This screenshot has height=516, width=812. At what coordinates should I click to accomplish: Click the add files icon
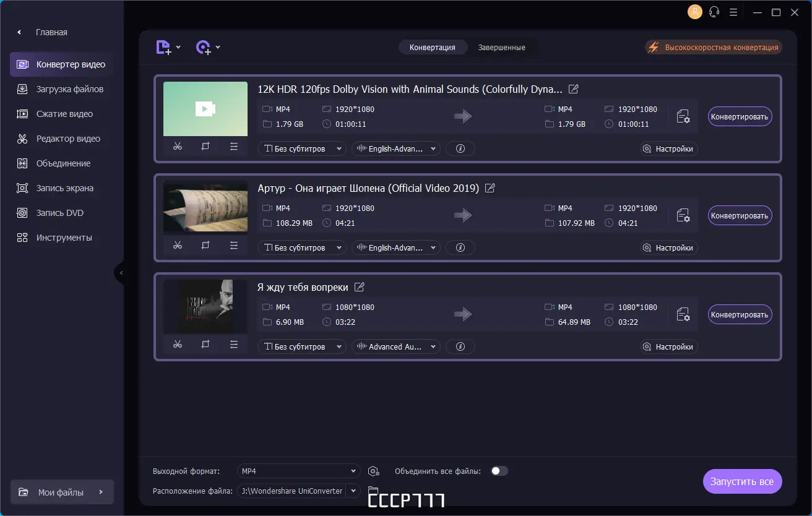(168, 47)
